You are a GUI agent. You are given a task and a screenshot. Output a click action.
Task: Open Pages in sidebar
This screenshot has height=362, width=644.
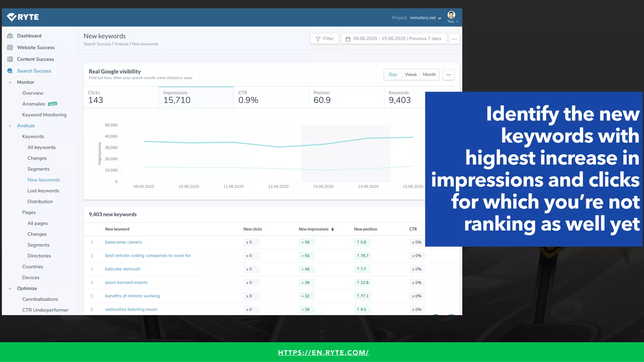pos(29,212)
